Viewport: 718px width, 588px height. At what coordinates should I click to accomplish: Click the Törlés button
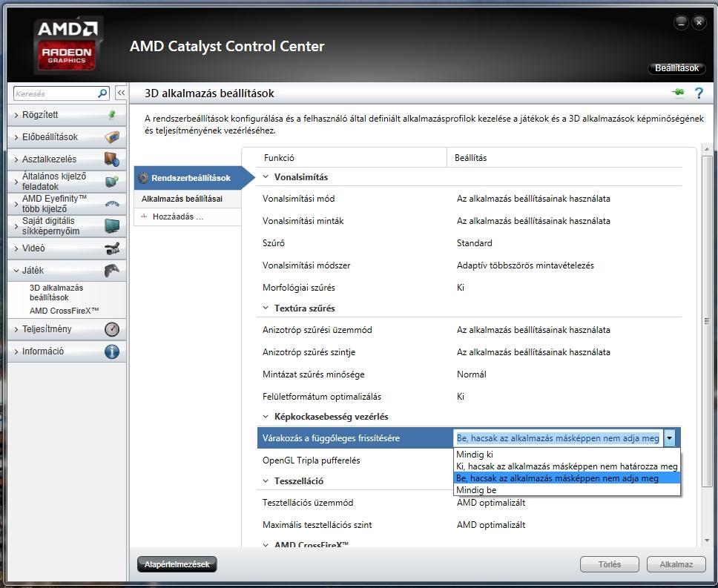point(609,564)
